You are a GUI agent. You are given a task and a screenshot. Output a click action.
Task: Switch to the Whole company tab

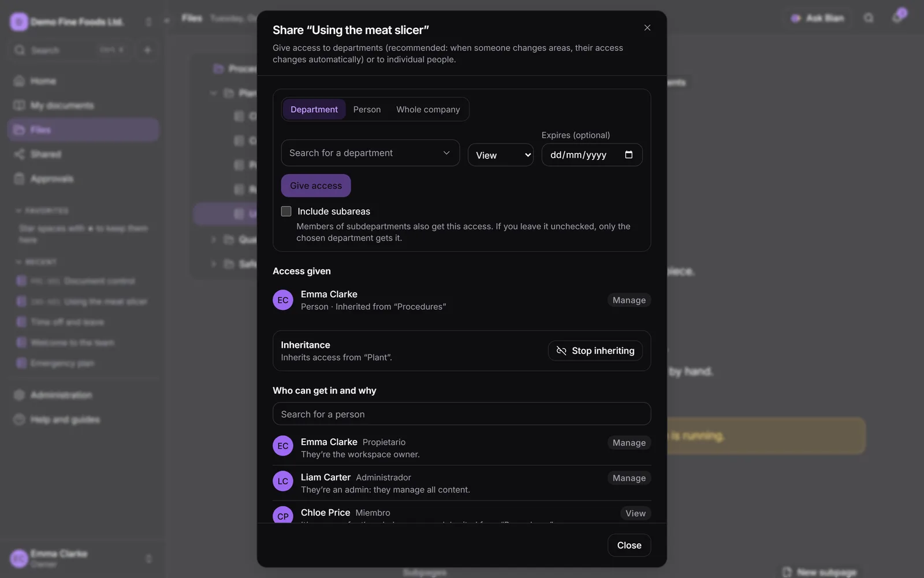[428, 109]
